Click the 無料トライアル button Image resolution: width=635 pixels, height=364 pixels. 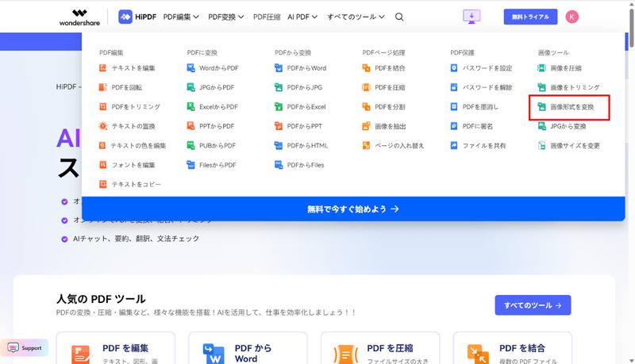click(530, 17)
